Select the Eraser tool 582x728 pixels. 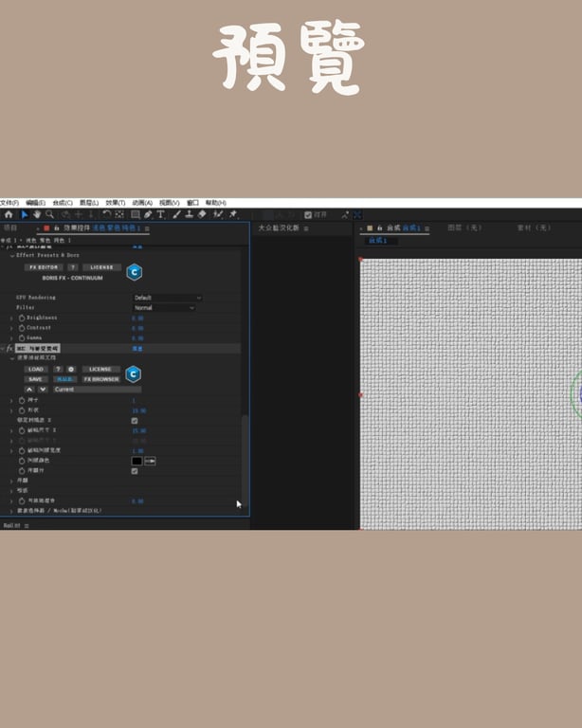(x=202, y=214)
